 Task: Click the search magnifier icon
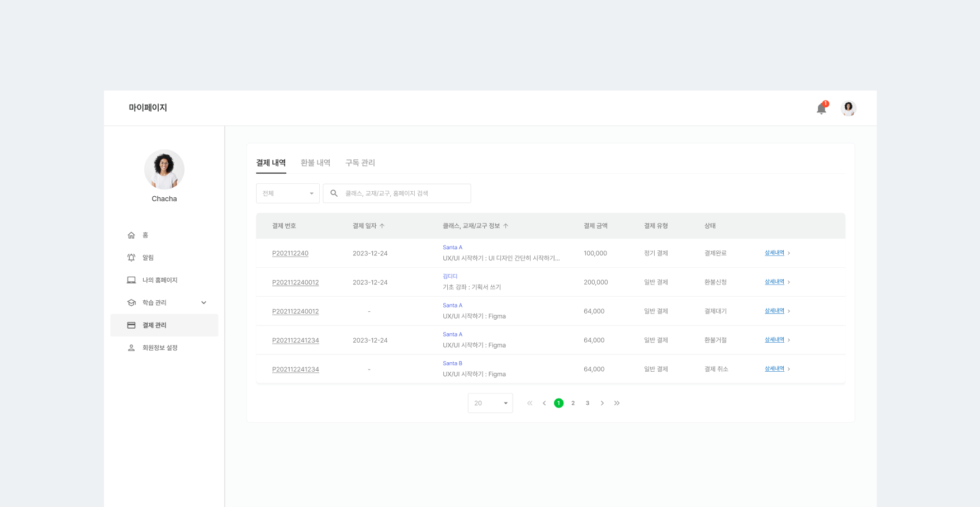(334, 193)
